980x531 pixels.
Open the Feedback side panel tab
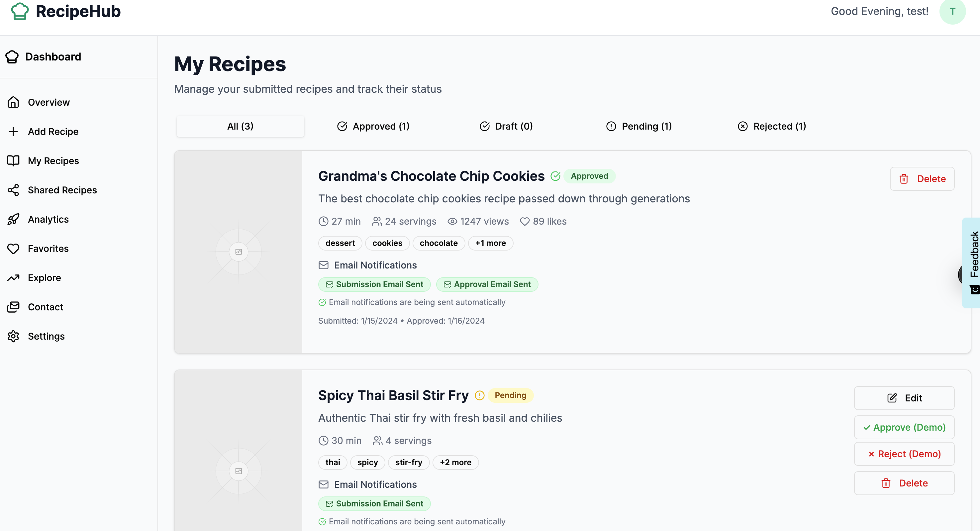(973, 262)
